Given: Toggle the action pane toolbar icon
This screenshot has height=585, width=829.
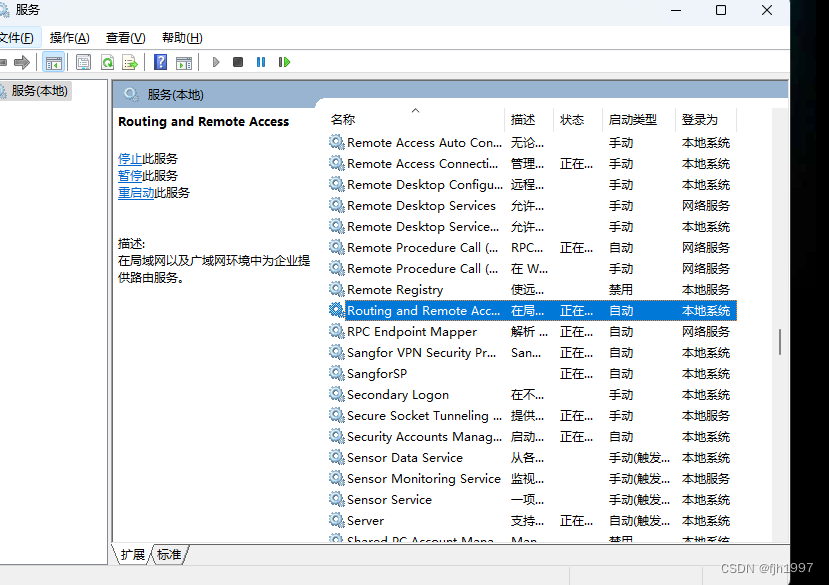Looking at the screenshot, I should (x=184, y=62).
